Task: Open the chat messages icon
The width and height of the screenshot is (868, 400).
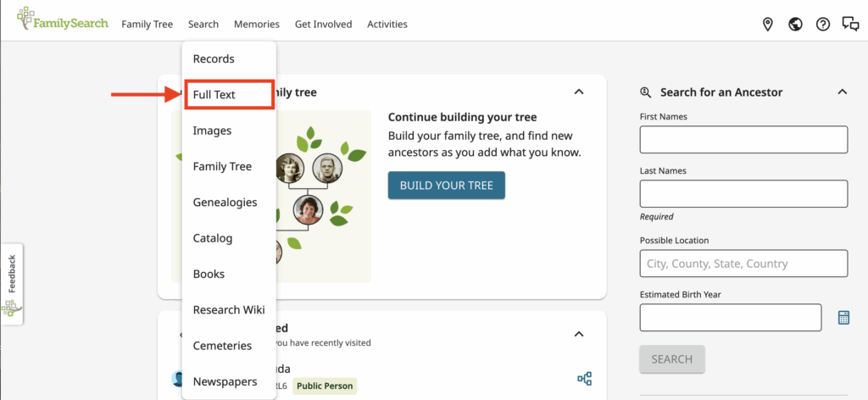Action: tap(850, 25)
